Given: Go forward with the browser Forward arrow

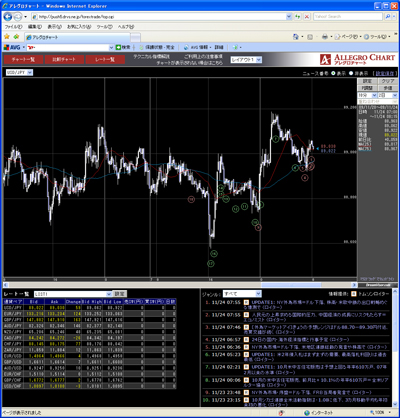Looking at the screenshot, I should click(18, 16).
